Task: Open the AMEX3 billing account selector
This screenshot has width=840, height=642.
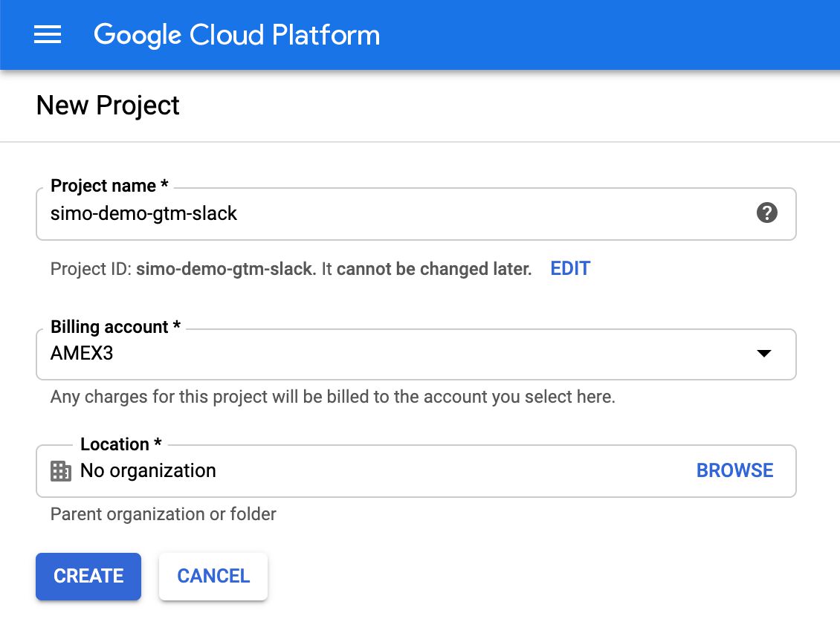Action: pos(416,354)
